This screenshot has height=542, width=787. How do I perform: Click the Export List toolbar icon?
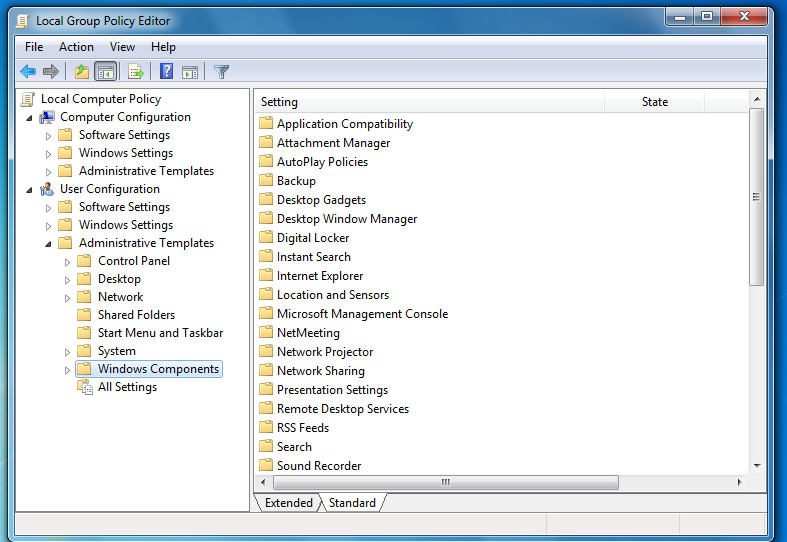point(136,72)
